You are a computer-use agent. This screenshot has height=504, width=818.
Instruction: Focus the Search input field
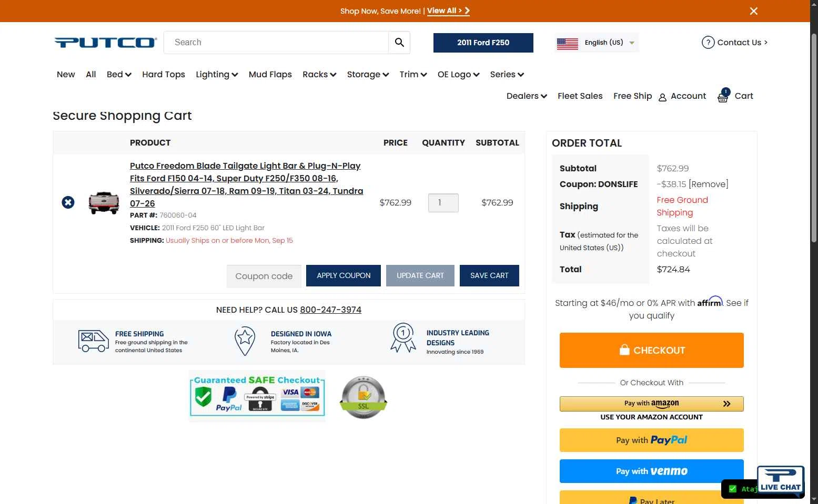point(276,43)
